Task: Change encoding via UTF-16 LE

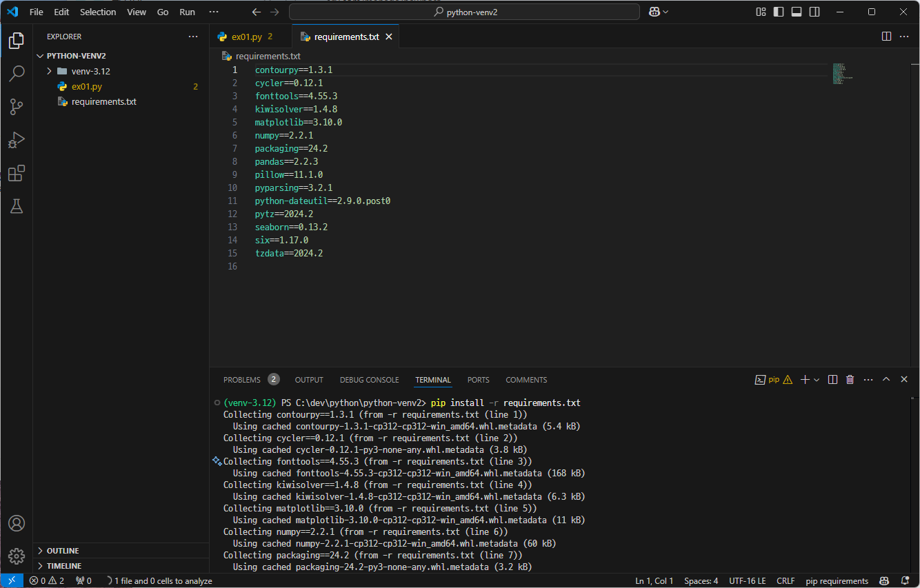Action: [x=748, y=581]
